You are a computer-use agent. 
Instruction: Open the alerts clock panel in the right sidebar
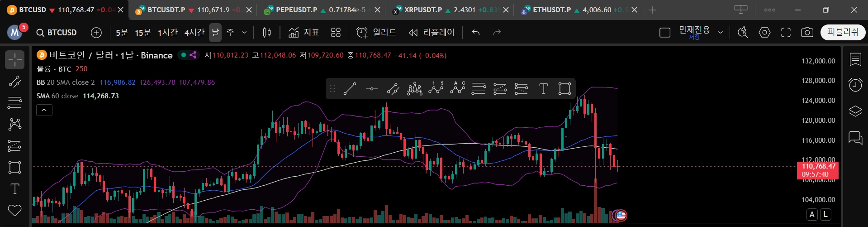tap(855, 85)
